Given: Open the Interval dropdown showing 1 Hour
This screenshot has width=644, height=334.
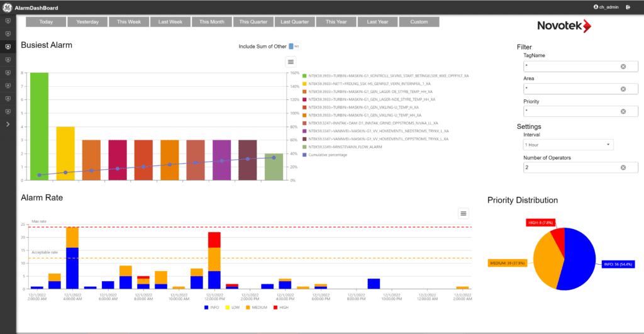Looking at the screenshot, I should click(x=569, y=145).
